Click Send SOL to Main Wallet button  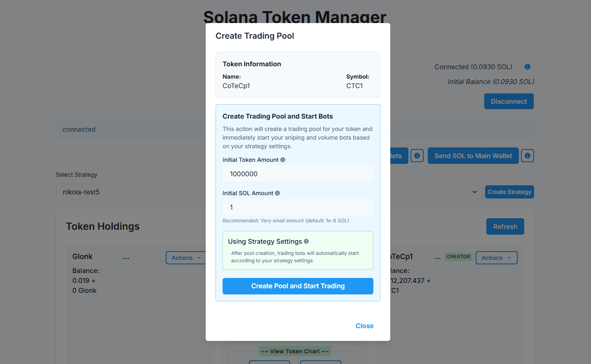(x=473, y=156)
